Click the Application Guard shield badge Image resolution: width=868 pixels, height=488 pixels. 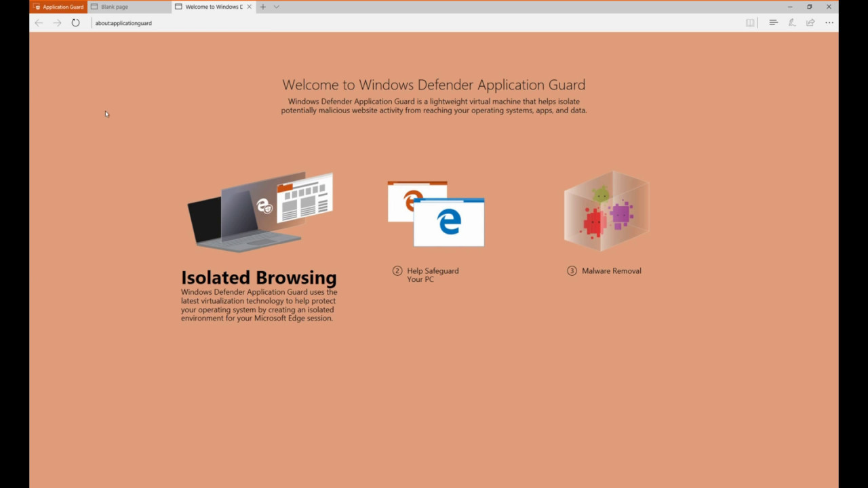pyautogui.click(x=58, y=7)
